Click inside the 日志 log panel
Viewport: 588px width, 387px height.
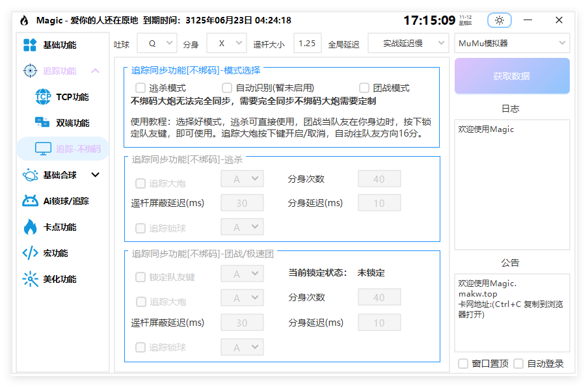pos(512,183)
